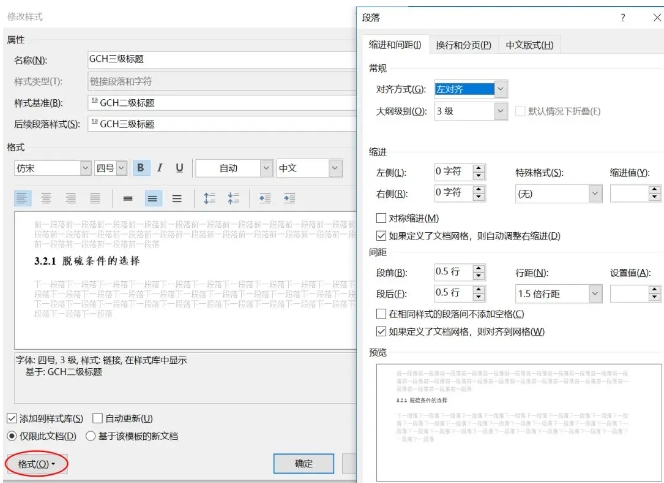Toggle auto-adjust right indent checkbox
The image size is (664, 483).
(381, 236)
